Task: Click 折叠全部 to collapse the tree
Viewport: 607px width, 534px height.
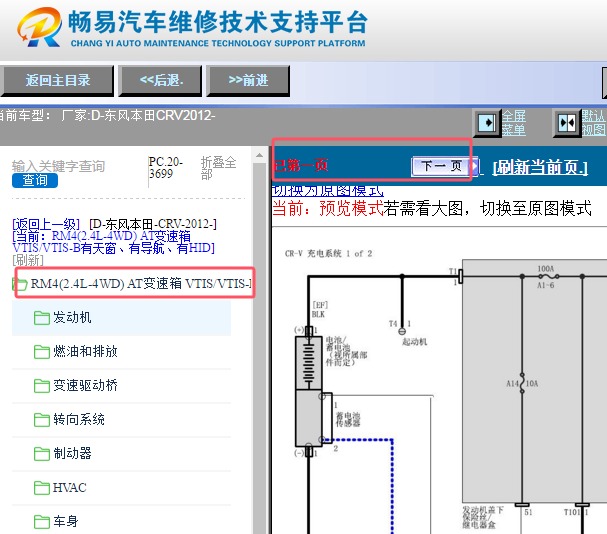Action: (x=218, y=168)
